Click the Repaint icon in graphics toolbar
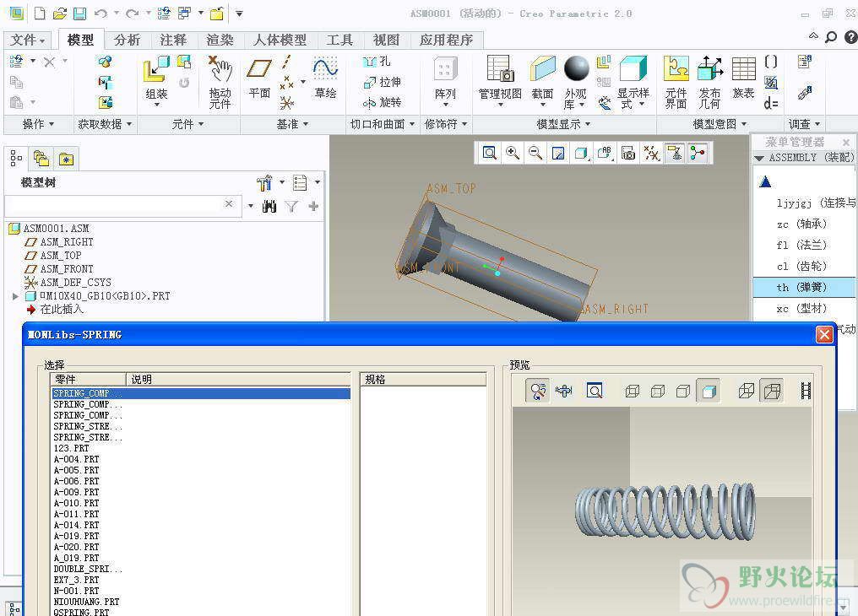The height and width of the screenshot is (616, 858). coord(559,153)
